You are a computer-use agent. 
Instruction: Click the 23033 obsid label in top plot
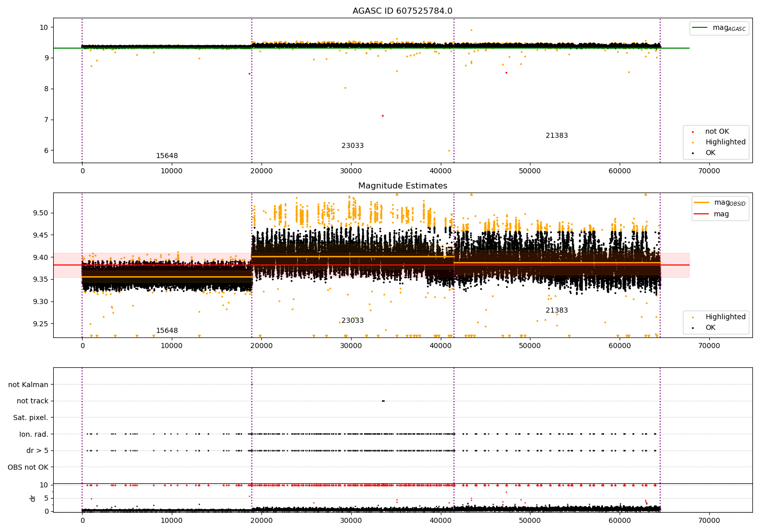pos(353,146)
